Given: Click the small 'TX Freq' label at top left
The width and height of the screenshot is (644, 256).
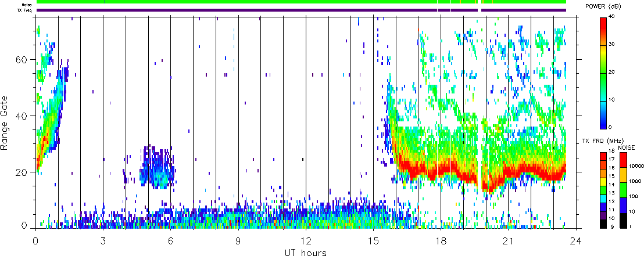Looking at the screenshot, I should tap(26, 10).
